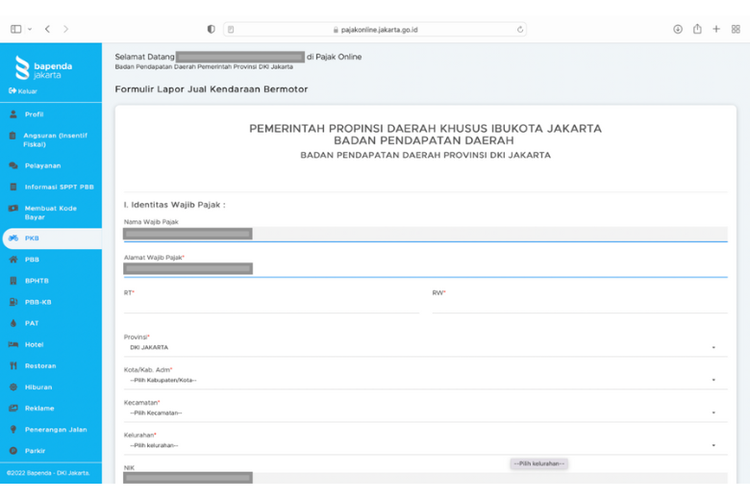Expand the Kota/Kab. Adm dropdown
Viewport: 750px width, 500px height.
(x=420, y=380)
